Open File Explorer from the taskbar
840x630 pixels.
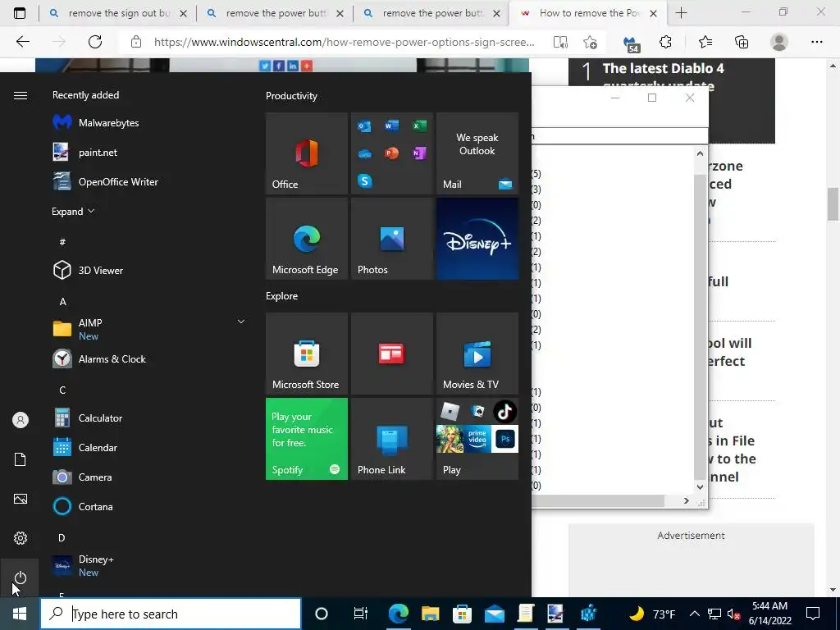tap(430, 614)
